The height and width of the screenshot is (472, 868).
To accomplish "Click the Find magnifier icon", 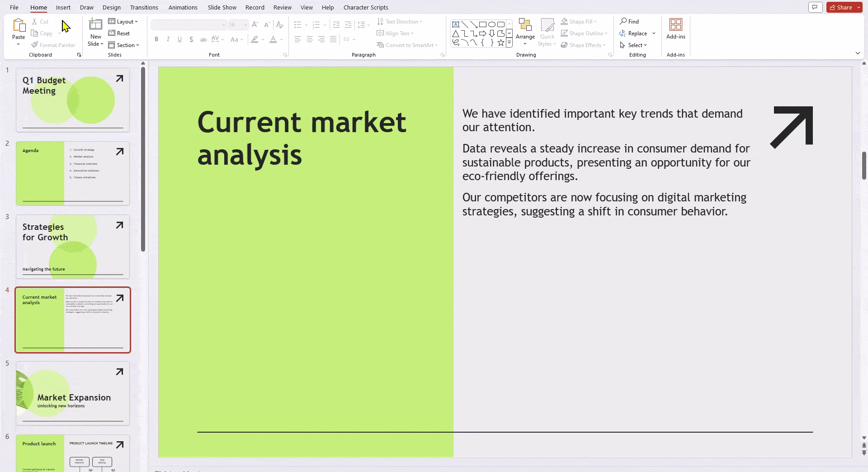I will point(623,21).
